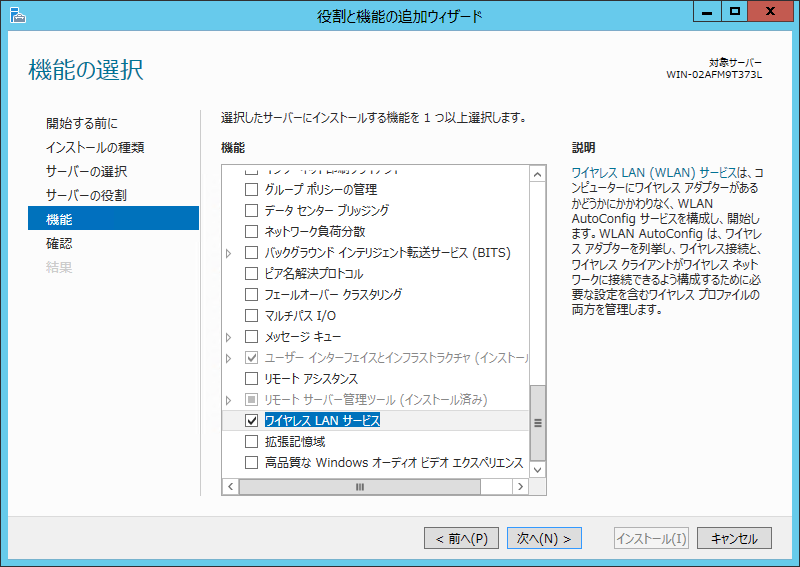Expand the BITS feature tree node
The height and width of the screenshot is (567, 800).
(229, 253)
